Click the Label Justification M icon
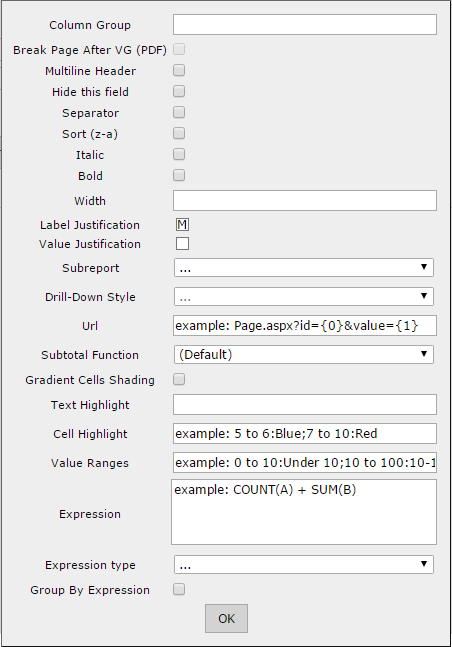The height and width of the screenshot is (647, 452). [182, 225]
